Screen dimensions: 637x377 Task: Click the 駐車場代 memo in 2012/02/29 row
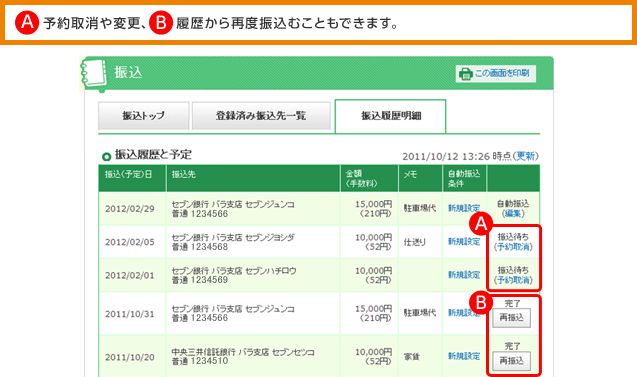point(420,208)
